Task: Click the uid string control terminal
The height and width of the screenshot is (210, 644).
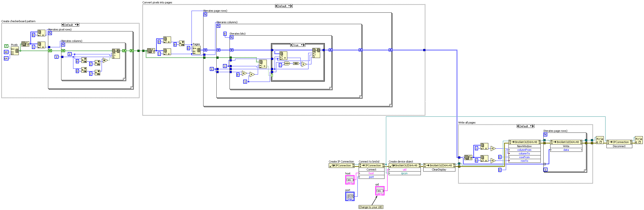Action: point(380,191)
